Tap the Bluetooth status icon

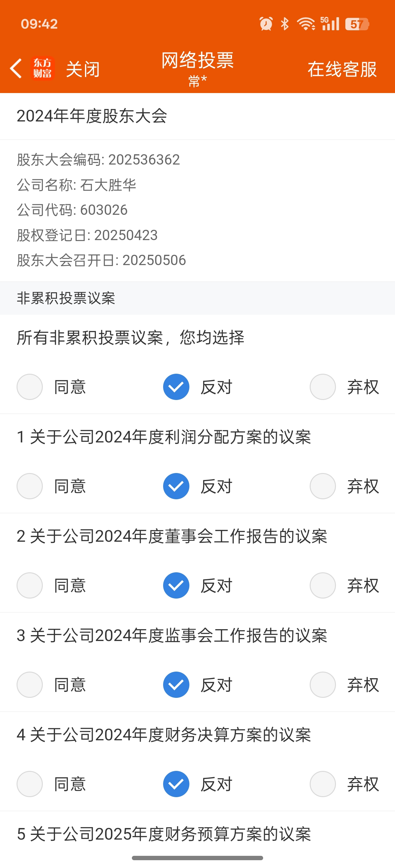(x=285, y=24)
